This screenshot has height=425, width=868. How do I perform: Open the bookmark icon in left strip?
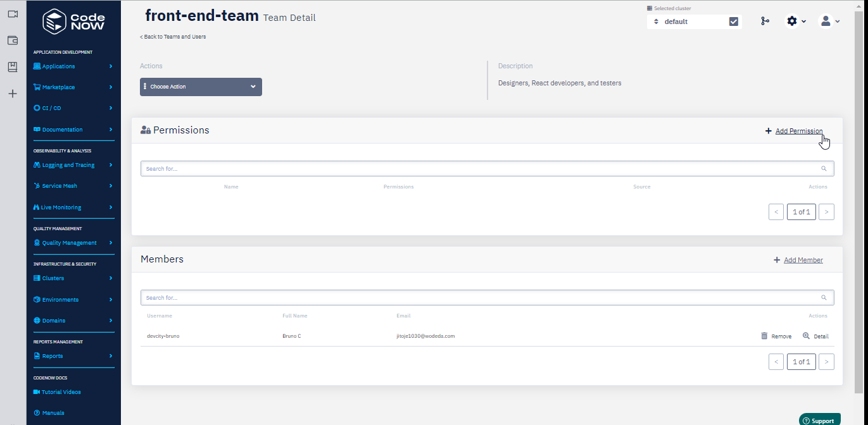click(13, 67)
